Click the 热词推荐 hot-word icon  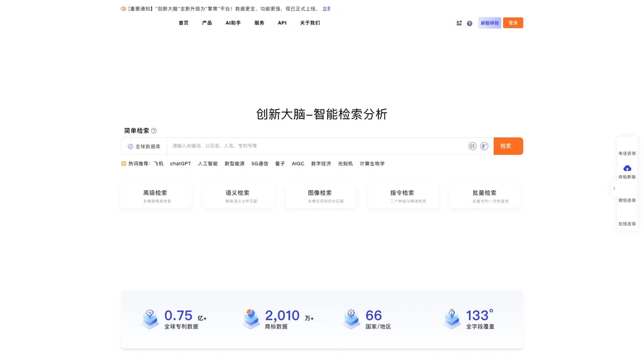(124, 163)
